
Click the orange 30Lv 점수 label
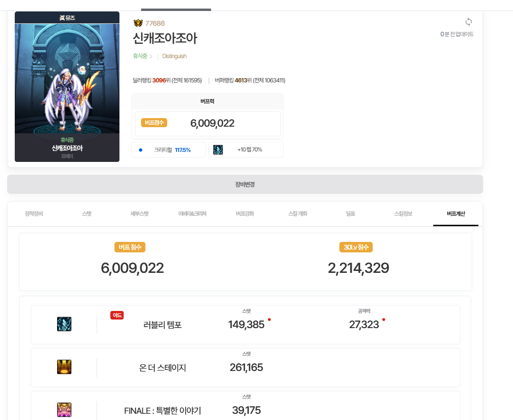[356, 247]
